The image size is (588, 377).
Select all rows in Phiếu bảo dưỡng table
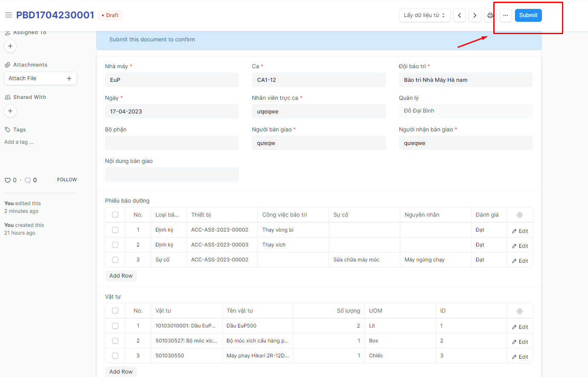point(115,215)
